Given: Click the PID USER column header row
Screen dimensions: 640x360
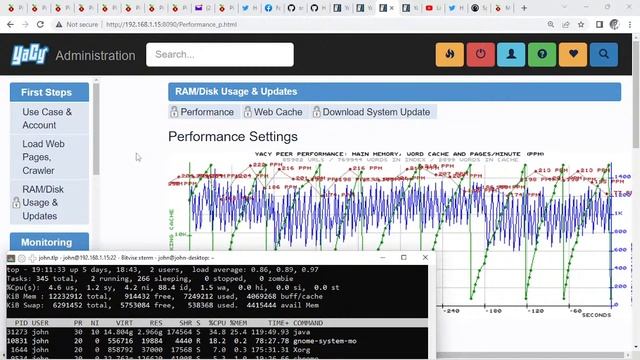Looking at the screenshot, I should tap(217, 323).
